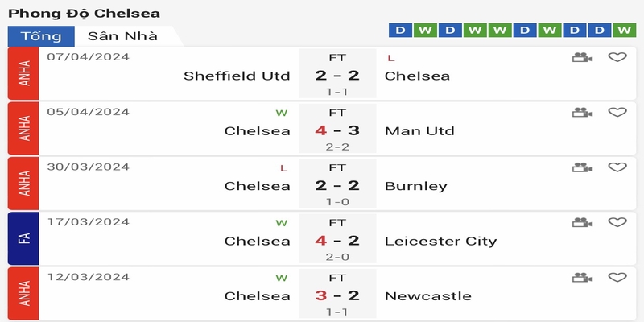The height and width of the screenshot is (322, 644).
Task: Click video camera icon on Burnley row
Action: [582, 167]
